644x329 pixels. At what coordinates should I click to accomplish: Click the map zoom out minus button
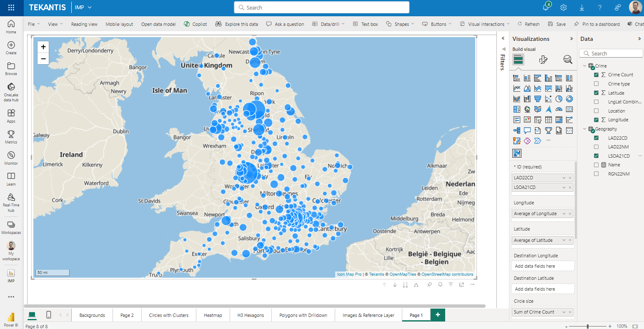pos(43,59)
